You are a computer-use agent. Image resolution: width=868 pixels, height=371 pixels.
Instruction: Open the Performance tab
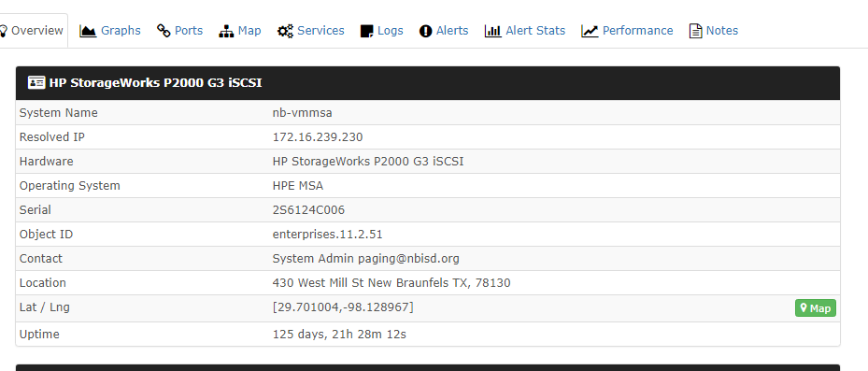click(627, 31)
